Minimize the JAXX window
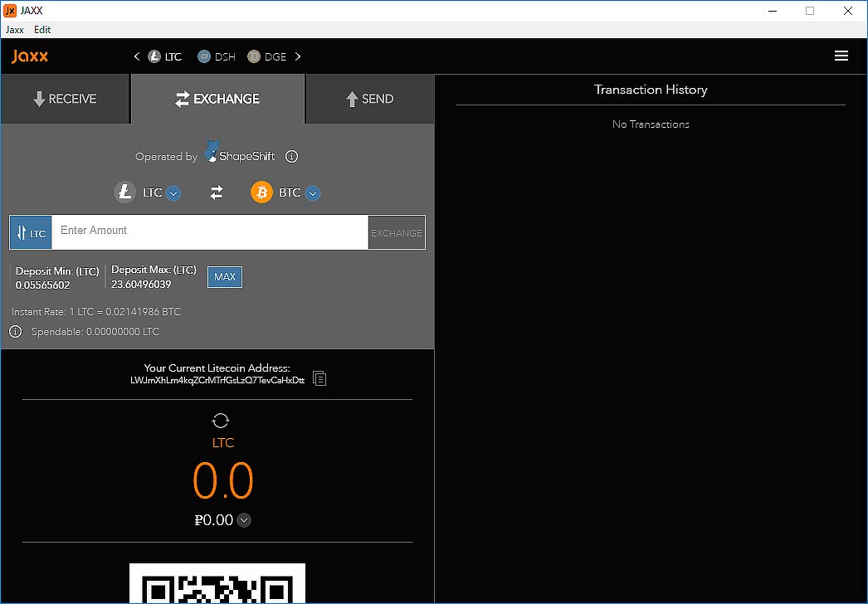The image size is (868, 604). (x=773, y=11)
